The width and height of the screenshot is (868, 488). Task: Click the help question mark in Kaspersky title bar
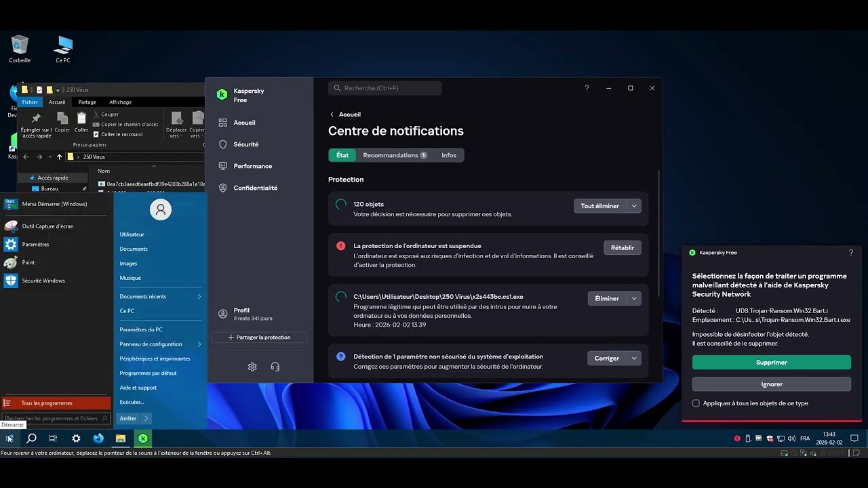[587, 88]
